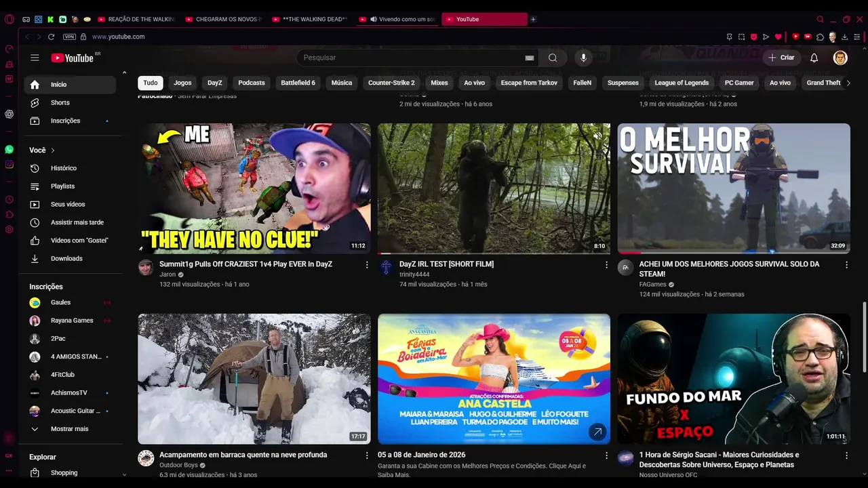Open Histórico in the sidebar

click(x=71, y=168)
